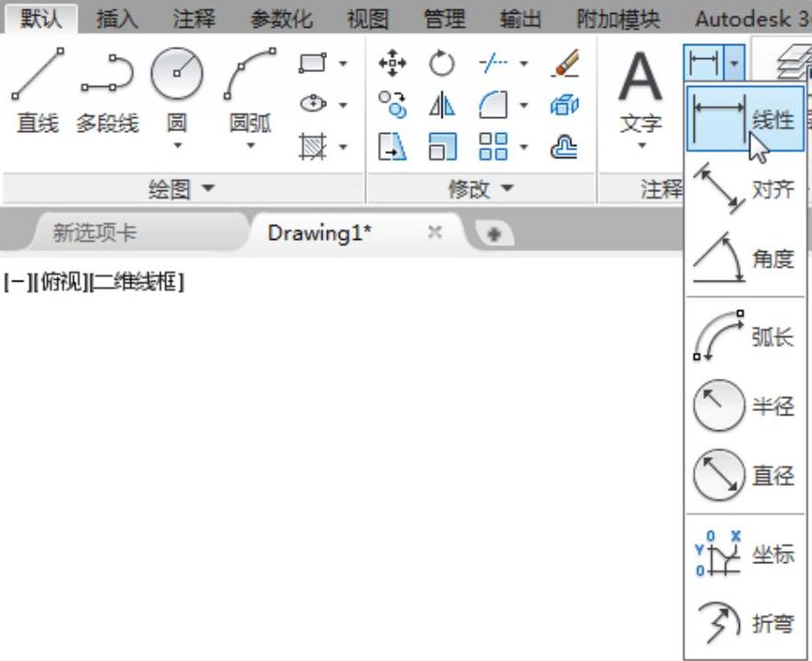Open the Array tool dropdown arrow

(524, 147)
